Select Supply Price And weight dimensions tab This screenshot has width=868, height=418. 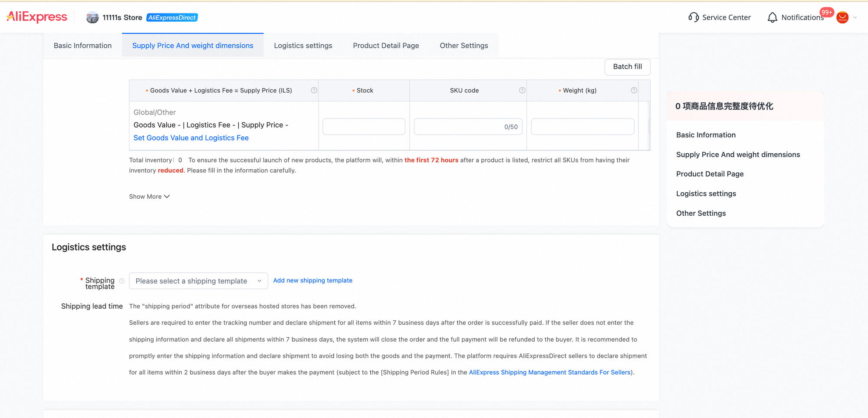[x=193, y=46]
